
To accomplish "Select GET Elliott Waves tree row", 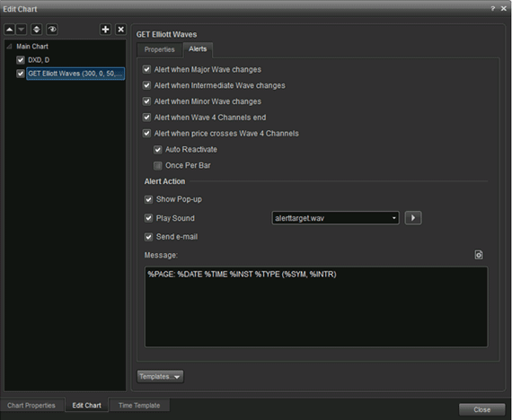I will (x=75, y=74).
